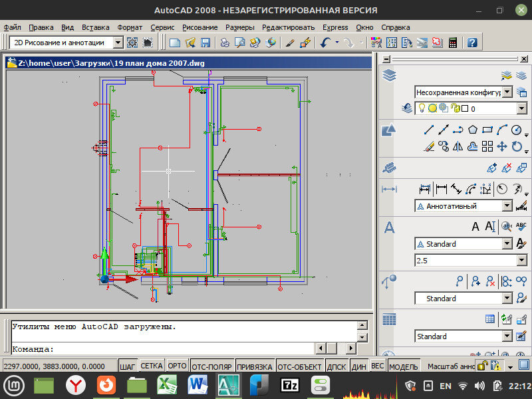
Task: Open the Размеры menu
Action: (240, 27)
